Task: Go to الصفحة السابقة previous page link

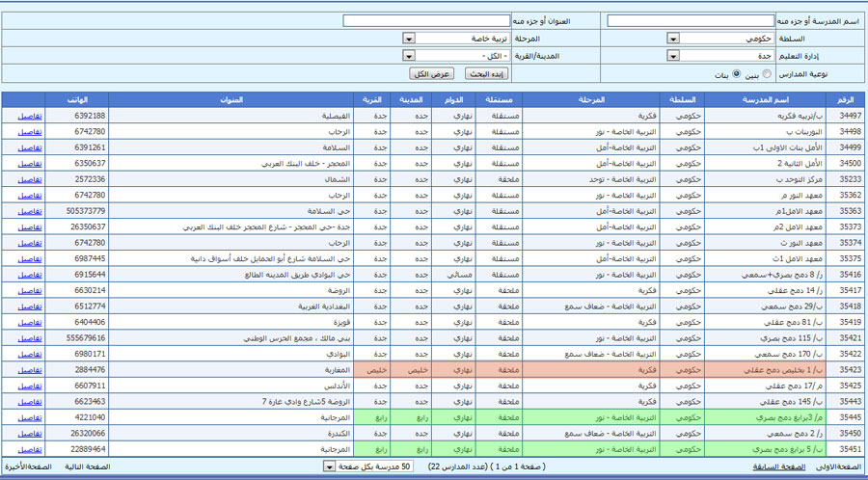Action: tap(779, 467)
